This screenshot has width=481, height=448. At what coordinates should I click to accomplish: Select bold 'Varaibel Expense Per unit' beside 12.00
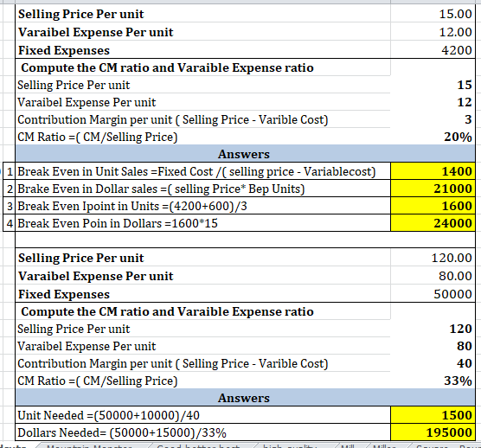tap(95, 32)
